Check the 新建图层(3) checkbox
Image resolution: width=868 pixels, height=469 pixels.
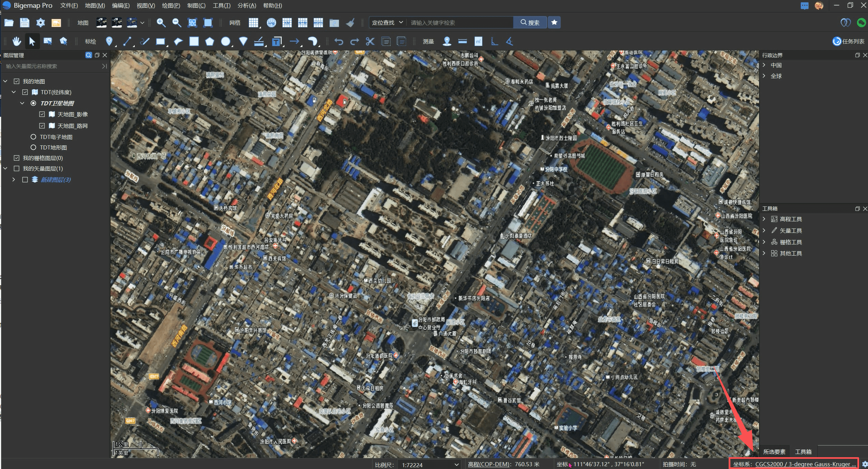[25, 180]
